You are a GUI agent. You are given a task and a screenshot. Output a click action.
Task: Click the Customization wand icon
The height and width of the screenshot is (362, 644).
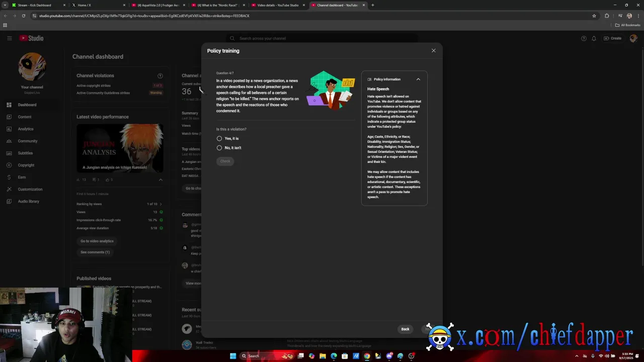click(9, 189)
